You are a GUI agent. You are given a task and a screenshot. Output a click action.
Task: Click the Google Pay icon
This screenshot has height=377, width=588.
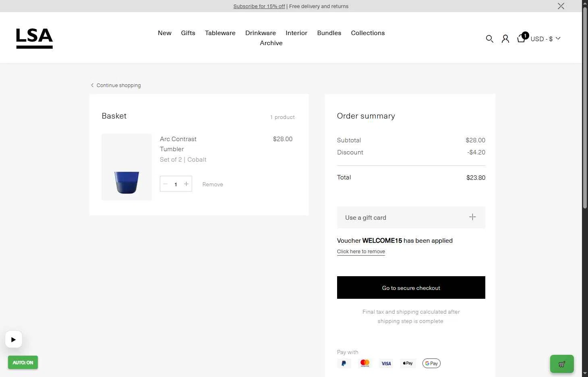tap(431, 363)
